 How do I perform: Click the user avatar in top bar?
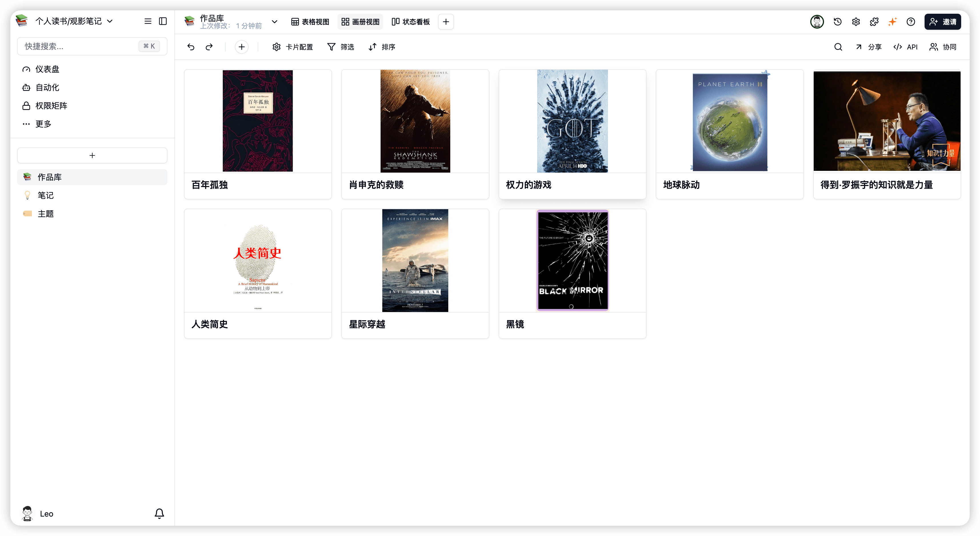tap(817, 22)
